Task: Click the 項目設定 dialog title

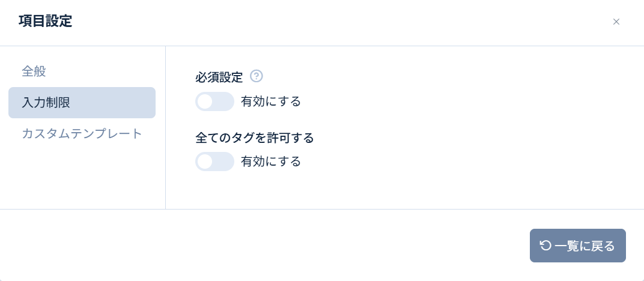Action: 46,22
